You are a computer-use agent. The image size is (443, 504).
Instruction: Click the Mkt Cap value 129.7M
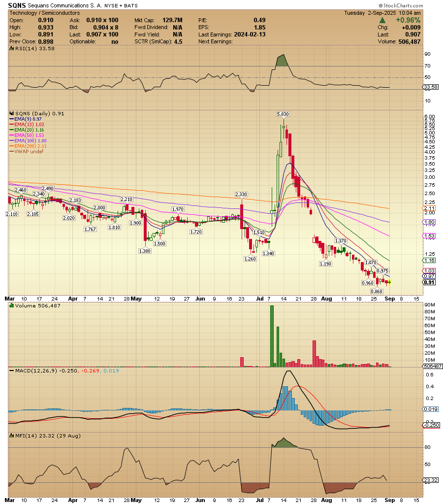pyautogui.click(x=172, y=20)
